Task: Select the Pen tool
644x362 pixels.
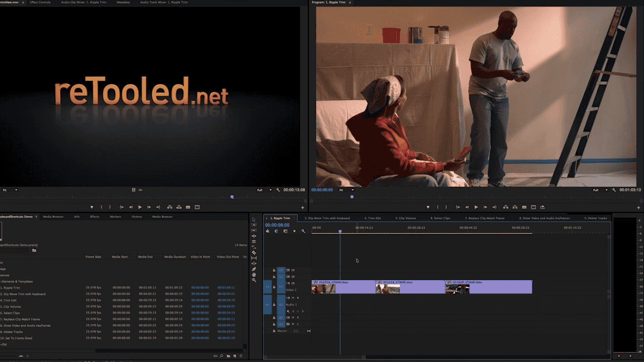Action: point(253,269)
